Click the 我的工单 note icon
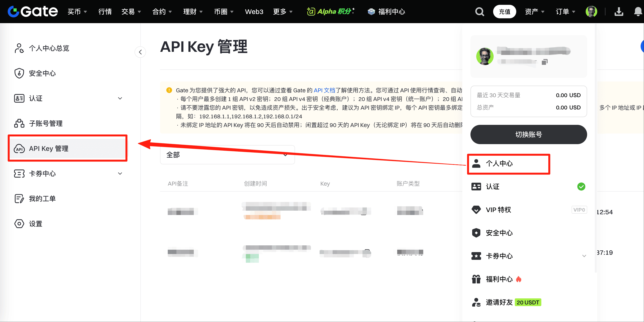Screen dimensions: 644x322 tap(19, 199)
